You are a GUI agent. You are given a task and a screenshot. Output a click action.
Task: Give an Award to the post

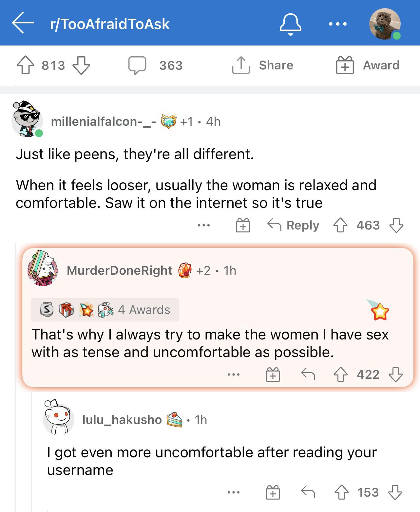click(368, 65)
